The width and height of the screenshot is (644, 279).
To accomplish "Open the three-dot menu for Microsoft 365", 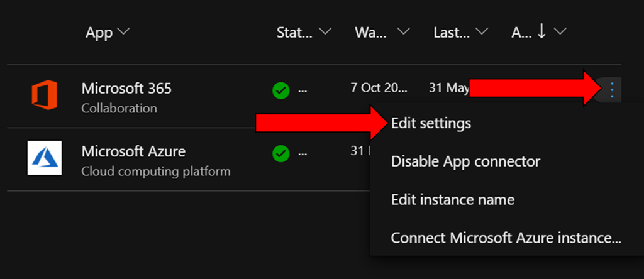I will point(612,90).
